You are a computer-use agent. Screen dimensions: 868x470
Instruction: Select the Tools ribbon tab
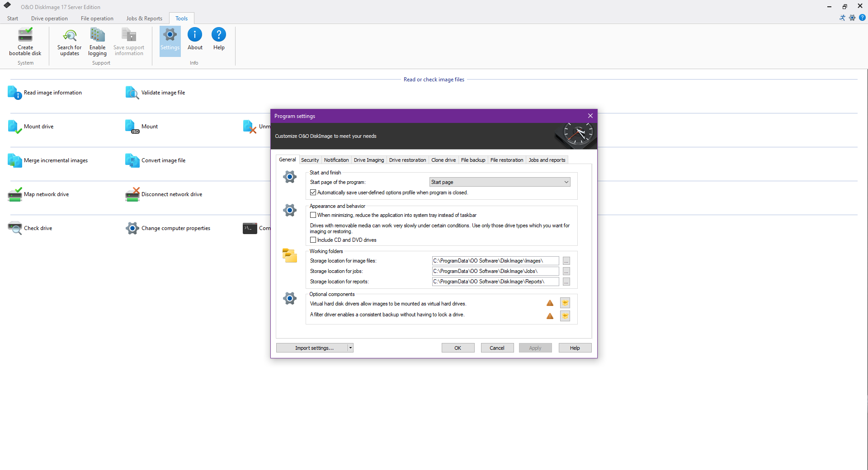[x=182, y=19]
